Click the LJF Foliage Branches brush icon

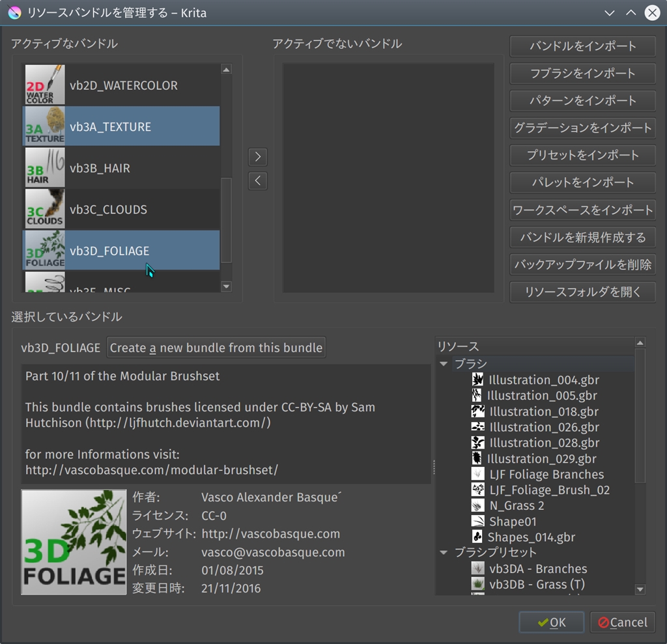pos(477,474)
